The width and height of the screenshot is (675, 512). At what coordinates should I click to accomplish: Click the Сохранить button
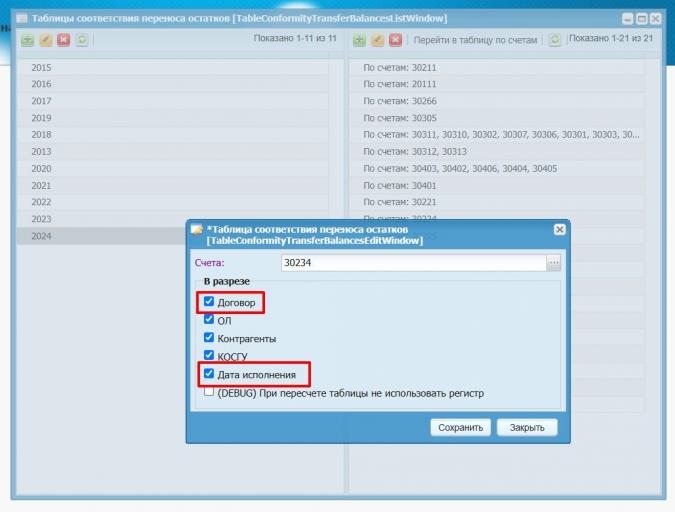[x=460, y=428]
